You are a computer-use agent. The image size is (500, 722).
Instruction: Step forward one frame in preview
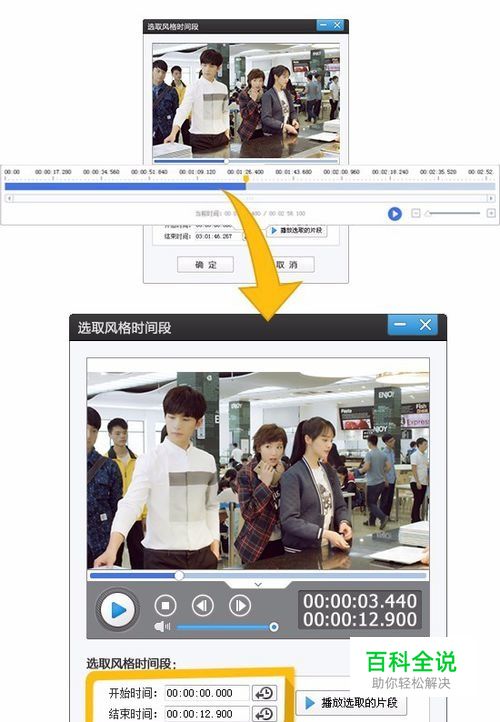240,605
